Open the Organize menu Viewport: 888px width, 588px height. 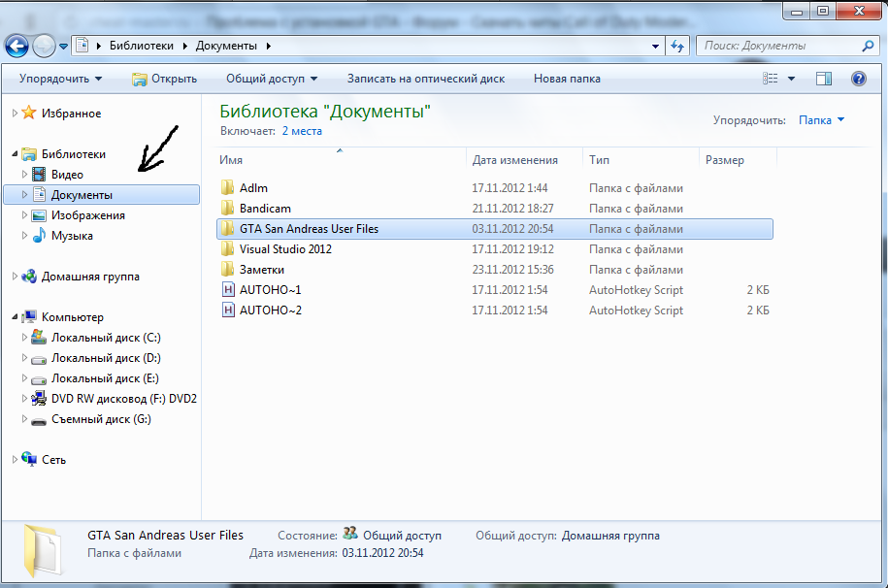click(60, 79)
